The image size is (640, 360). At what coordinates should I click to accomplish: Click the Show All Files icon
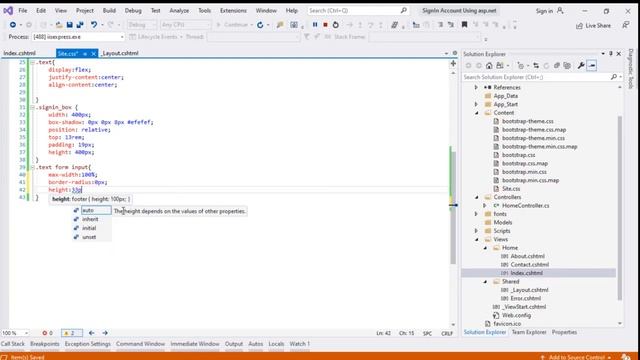click(x=567, y=65)
